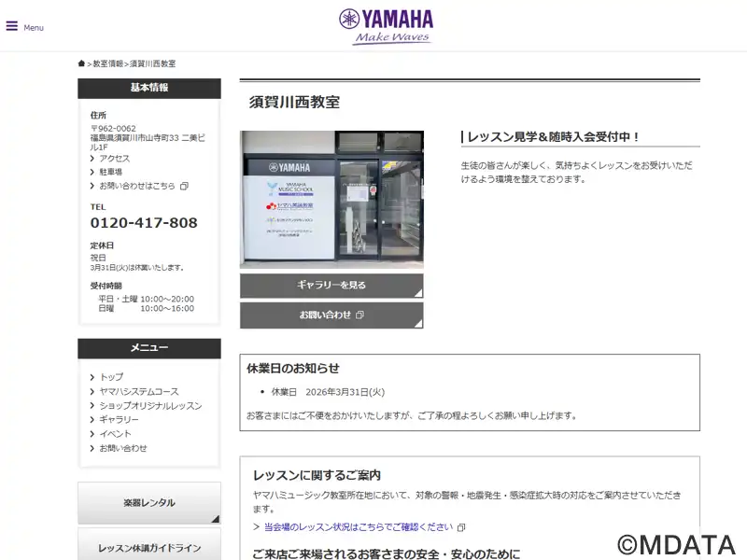Open the 駐車場 link
The height and width of the screenshot is (560, 747).
pyautogui.click(x=110, y=172)
